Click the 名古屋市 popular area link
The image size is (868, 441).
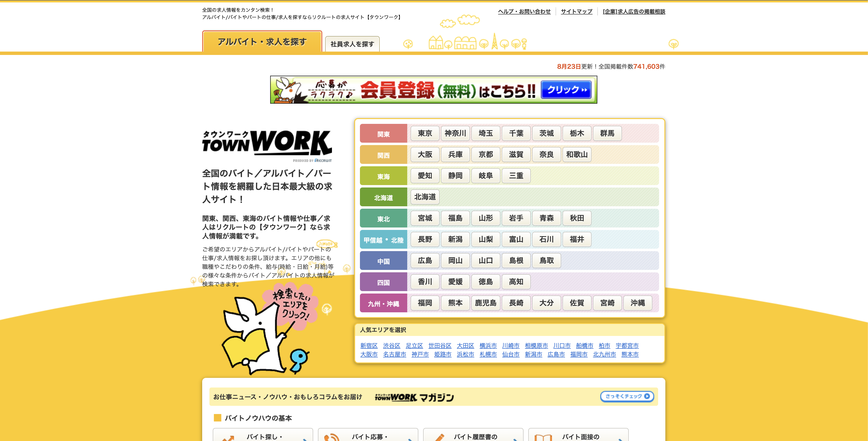[394, 354]
